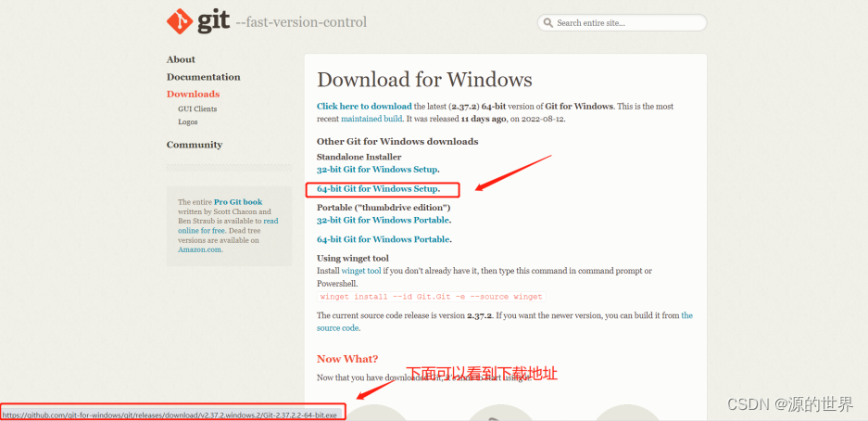Click the 'Using winget tool' heading
Viewport: 868px width, 421px height.
(x=353, y=258)
